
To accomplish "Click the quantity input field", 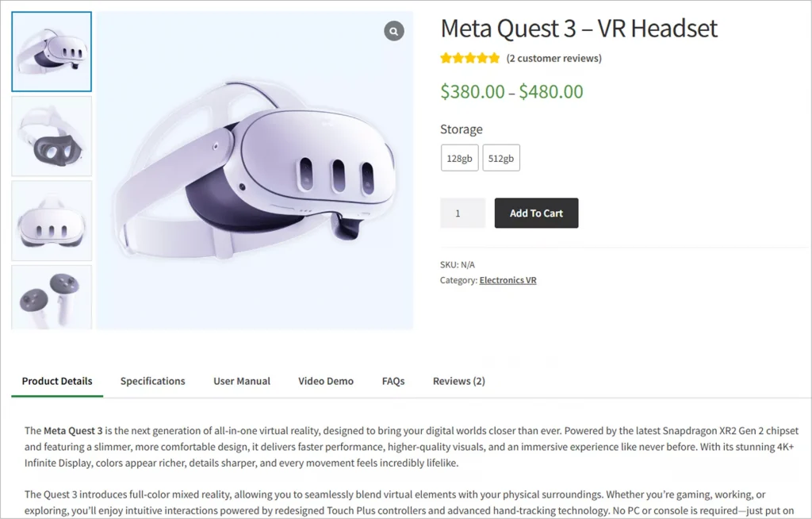I will click(x=462, y=213).
